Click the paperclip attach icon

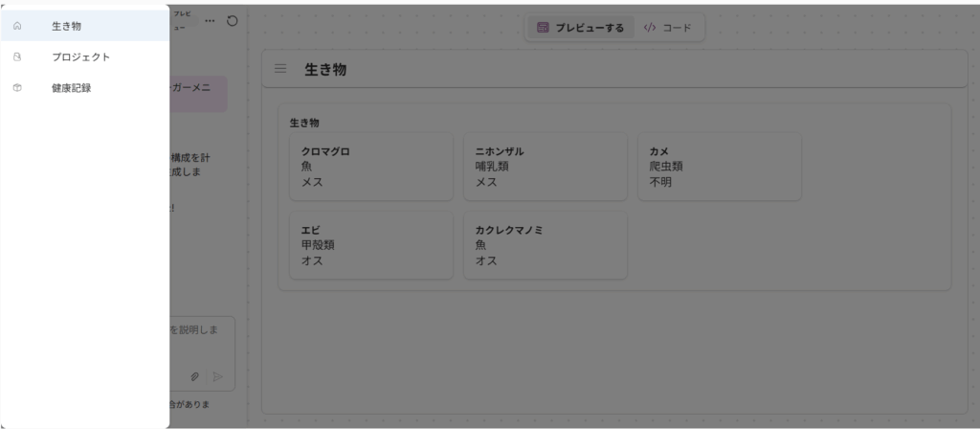195,376
